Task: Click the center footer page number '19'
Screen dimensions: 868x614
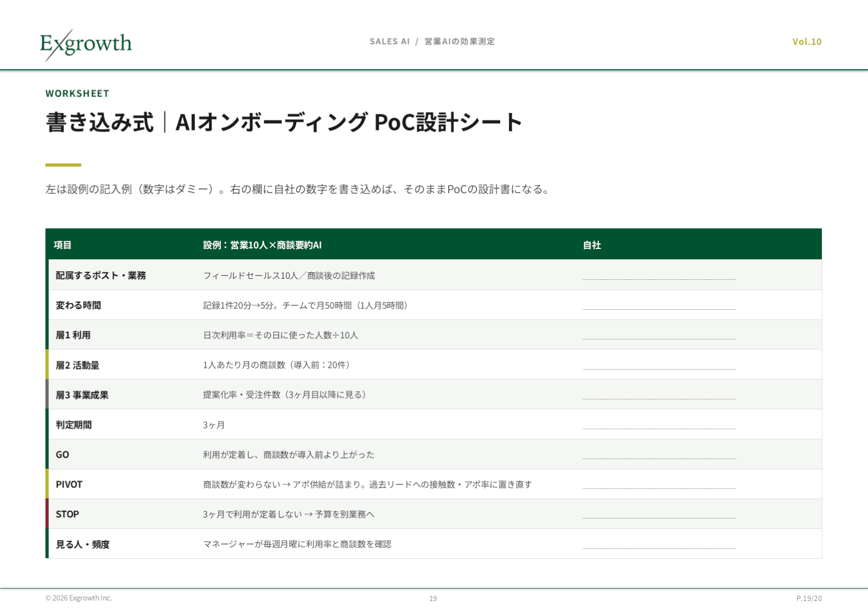Action: tap(433, 598)
